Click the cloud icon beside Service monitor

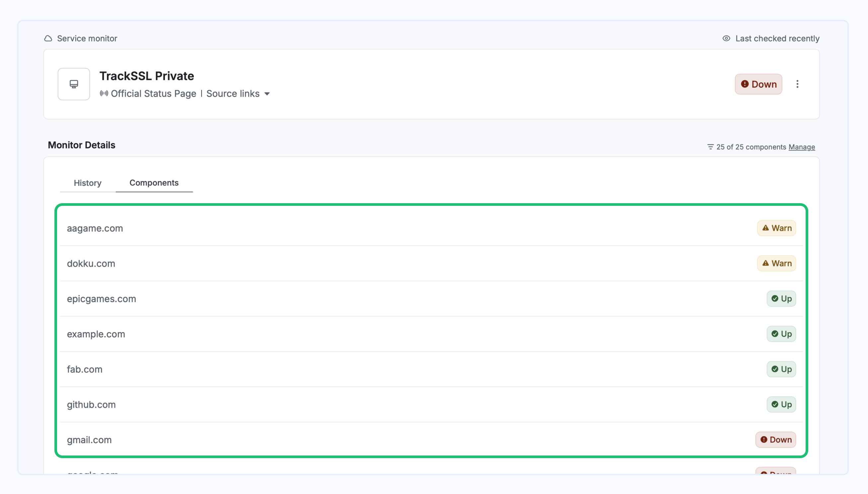pos(47,38)
